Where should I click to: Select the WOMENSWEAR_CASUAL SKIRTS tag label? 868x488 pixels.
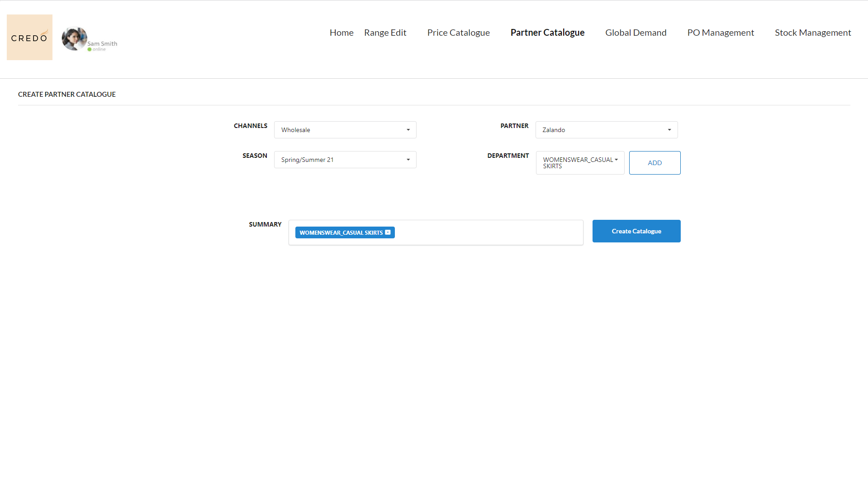[341, 232]
